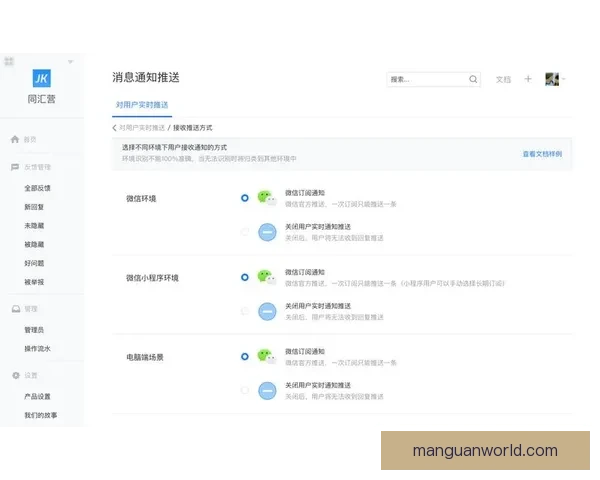
Task: Click blue disable icon in 微信环境 section
Action: click(x=267, y=232)
